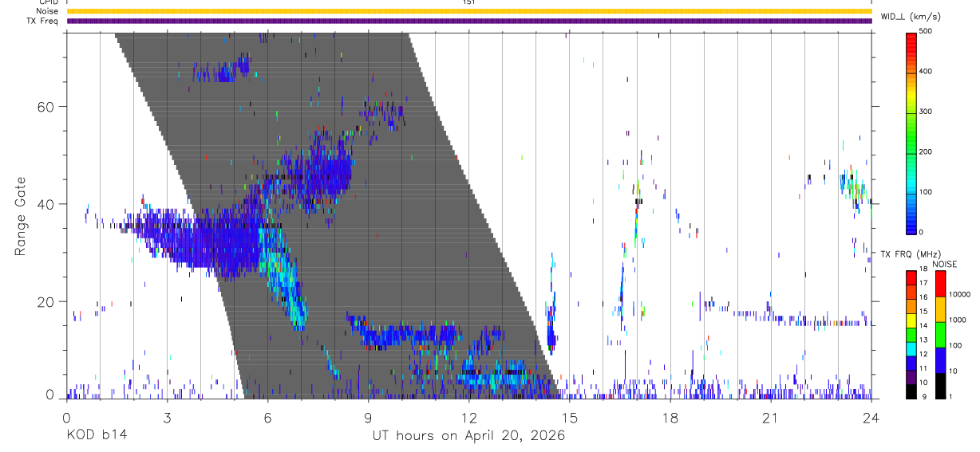Click x-axis tick label '15'
The width and height of the screenshot is (980, 452).
point(569,418)
